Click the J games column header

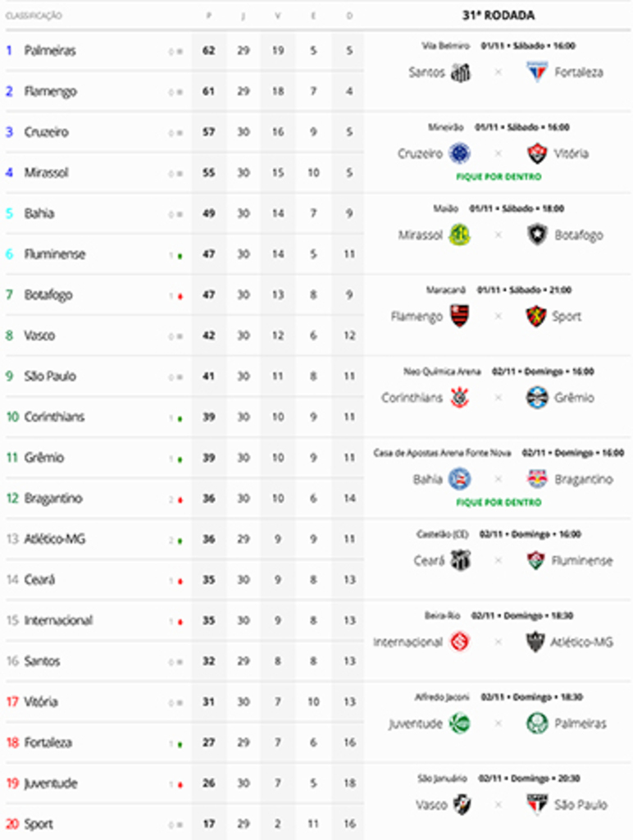(x=243, y=15)
